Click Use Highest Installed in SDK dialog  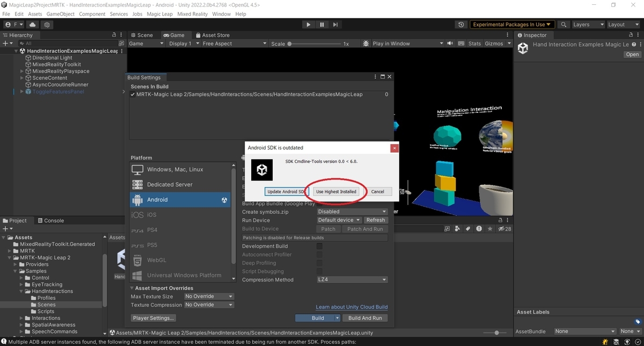click(336, 192)
